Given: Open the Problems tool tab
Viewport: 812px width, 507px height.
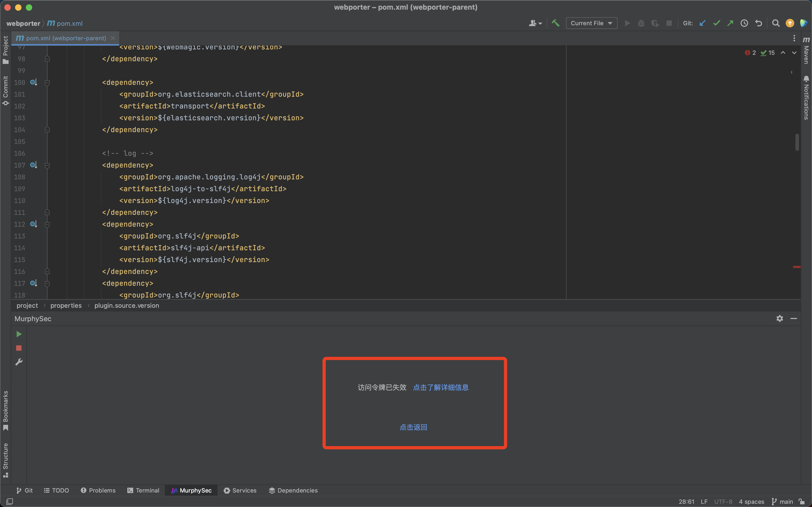Looking at the screenshot, I should pos(98,490).
